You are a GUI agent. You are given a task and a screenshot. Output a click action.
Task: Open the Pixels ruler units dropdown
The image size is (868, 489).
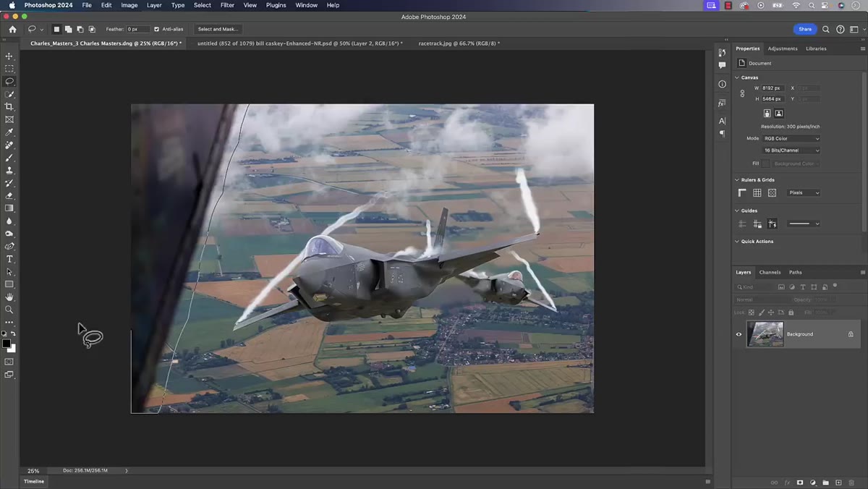click(x=804, y=193)
